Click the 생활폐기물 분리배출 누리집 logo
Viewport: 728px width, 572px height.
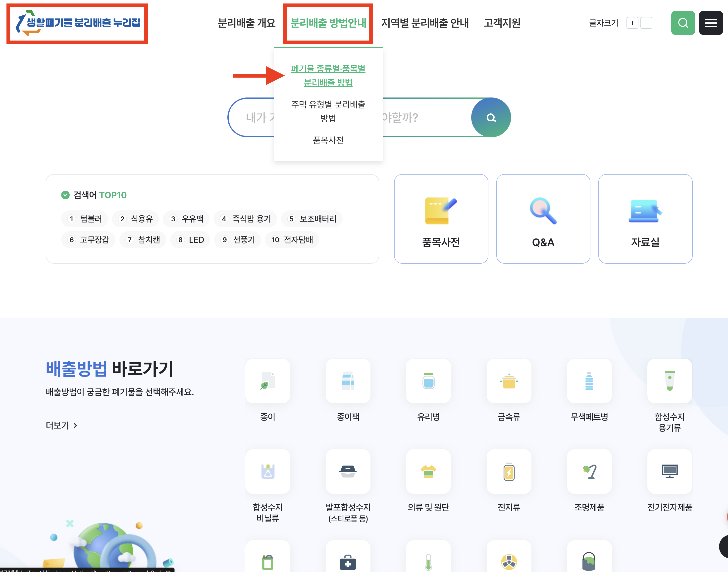tap(77, 23)
